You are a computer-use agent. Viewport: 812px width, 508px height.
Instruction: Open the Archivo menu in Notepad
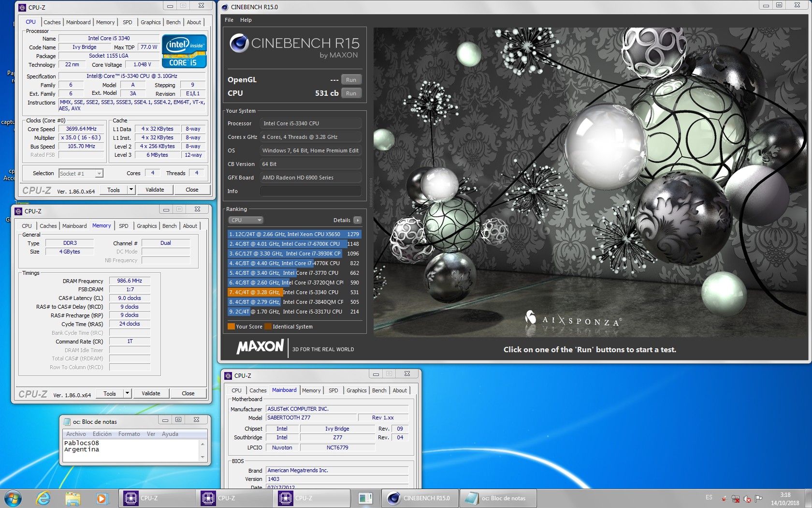point(76,434)
